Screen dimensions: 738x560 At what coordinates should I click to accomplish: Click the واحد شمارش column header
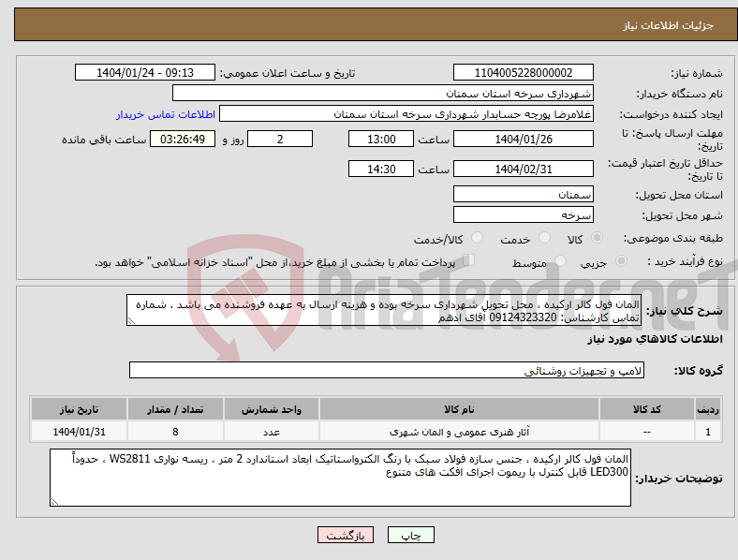coord(272,409)
